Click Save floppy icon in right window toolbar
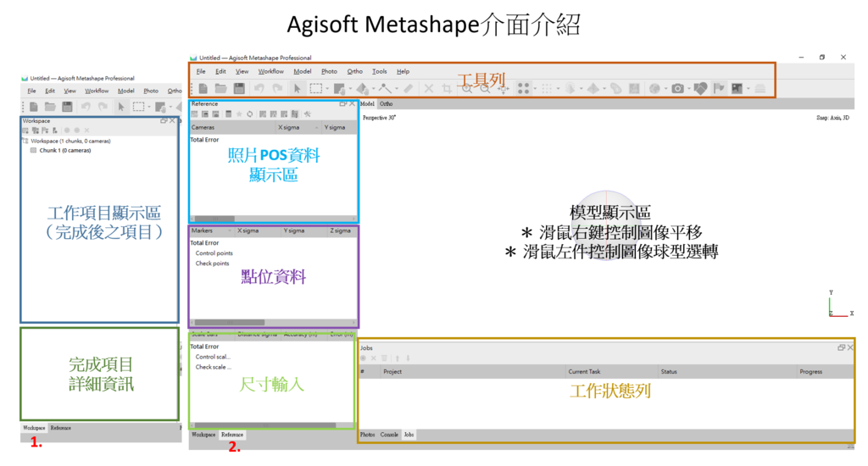868x466 pixels. pos(239,89)
